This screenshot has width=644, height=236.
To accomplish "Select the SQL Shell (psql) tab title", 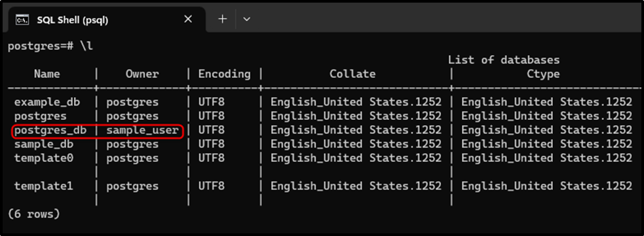I will [73, 20].
